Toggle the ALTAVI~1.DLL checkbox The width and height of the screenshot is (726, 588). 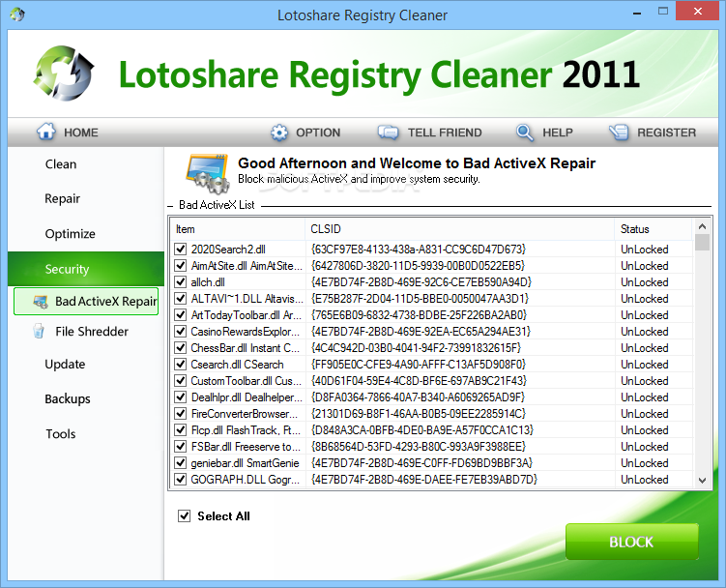pos(181,299)
